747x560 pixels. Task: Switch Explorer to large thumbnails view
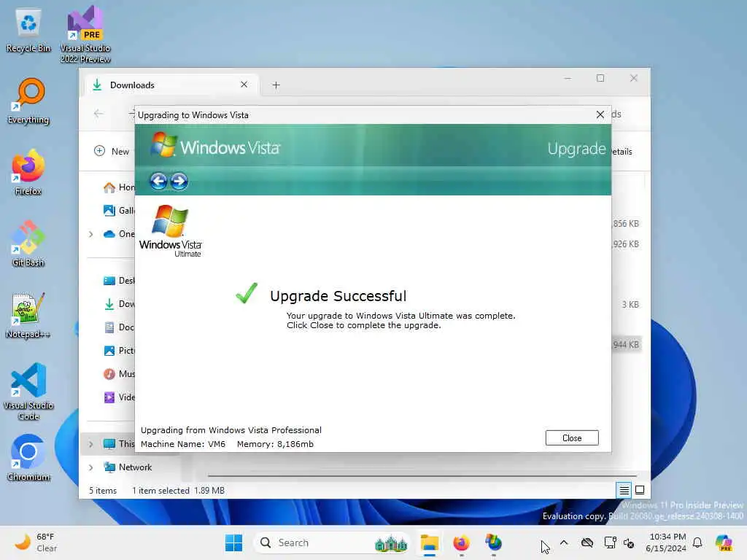[640, 490]
